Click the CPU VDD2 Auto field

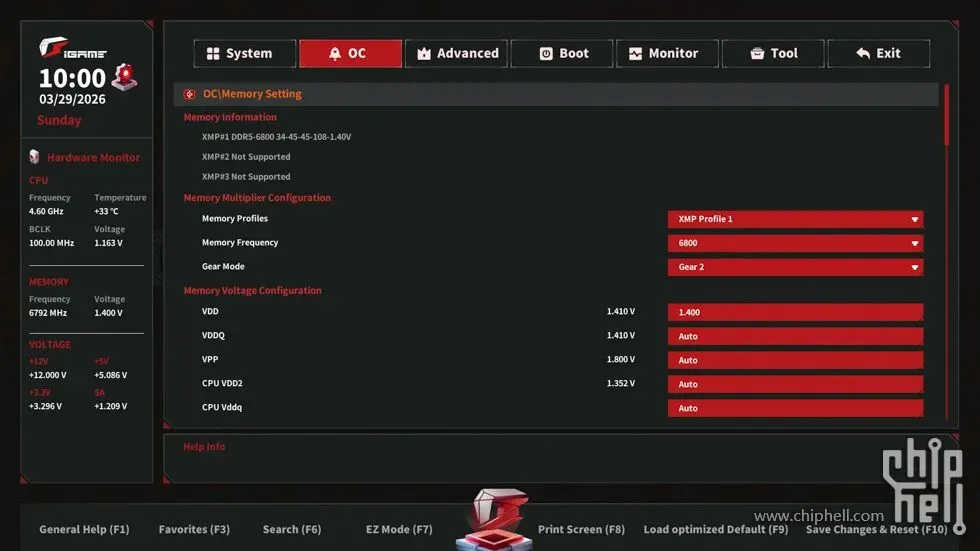pyautogui.click(x=795, y=384)
